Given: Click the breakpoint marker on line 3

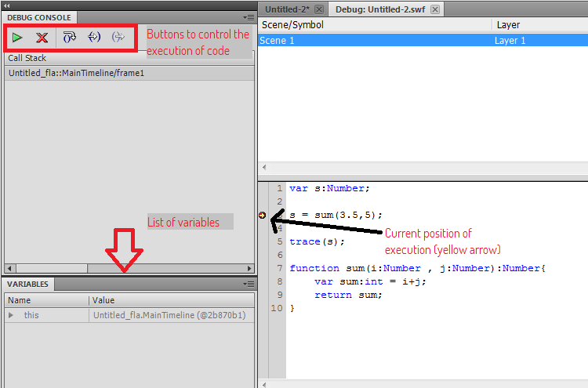Looking at the screenshot, I should (263, 216).
